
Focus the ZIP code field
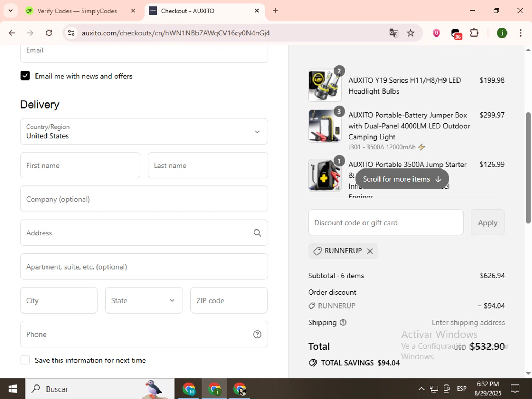coord(229,300)
